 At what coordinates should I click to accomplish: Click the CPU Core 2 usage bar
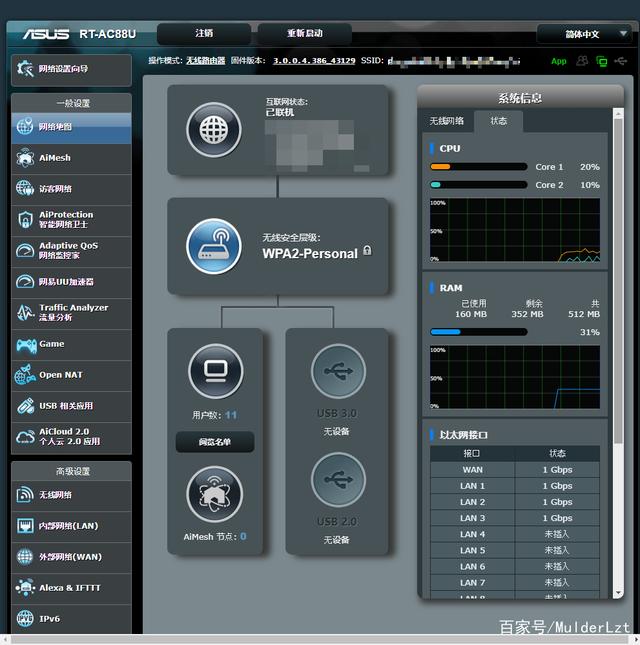[478, 185]
